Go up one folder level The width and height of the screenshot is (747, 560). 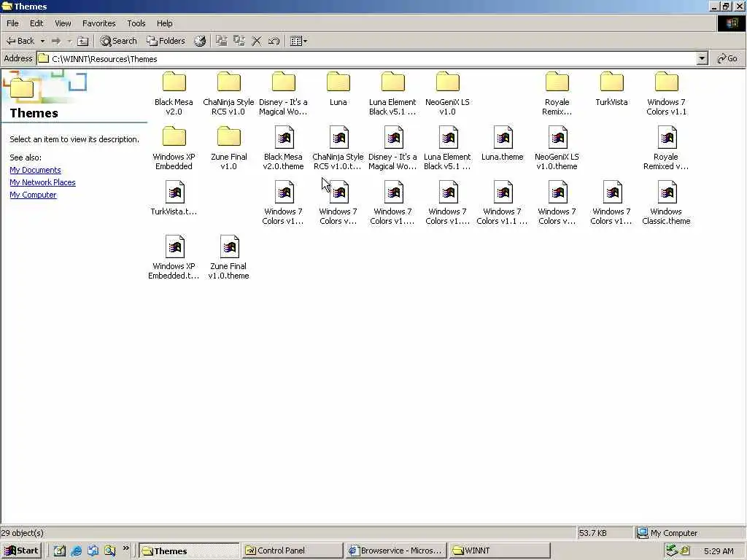pos(83,41)
